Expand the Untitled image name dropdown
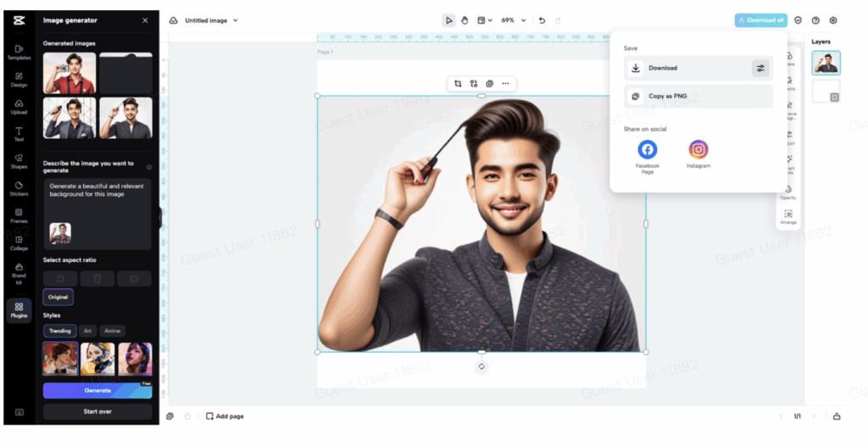The height and width of the screenshot is (445, 868). (235, 20)
